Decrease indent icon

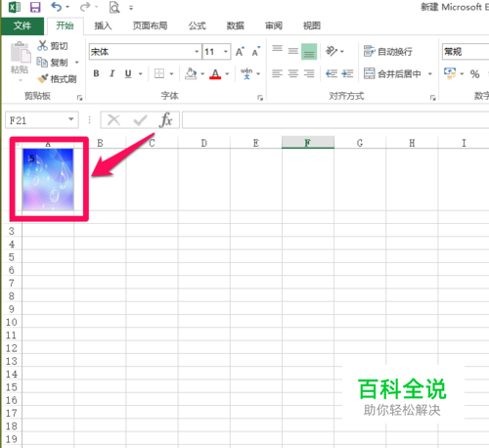332,73
